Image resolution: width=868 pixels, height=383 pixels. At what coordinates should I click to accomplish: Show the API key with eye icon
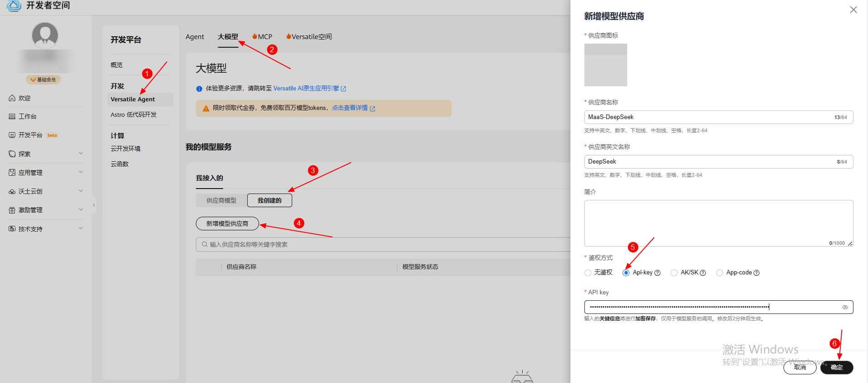[845, 307]
